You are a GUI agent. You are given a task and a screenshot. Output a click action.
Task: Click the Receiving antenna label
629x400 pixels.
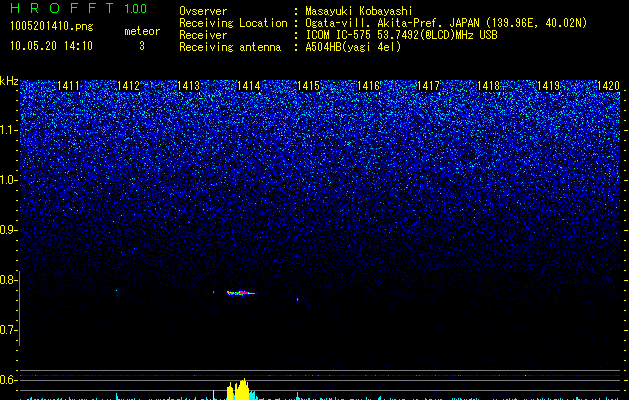tap(230, 47)
